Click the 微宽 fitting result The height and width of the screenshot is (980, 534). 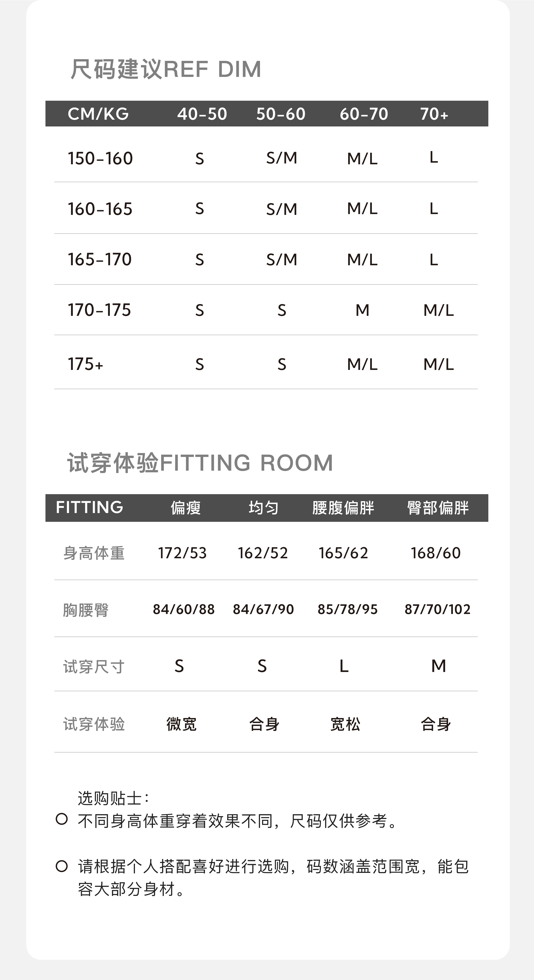tap(182, 724)
